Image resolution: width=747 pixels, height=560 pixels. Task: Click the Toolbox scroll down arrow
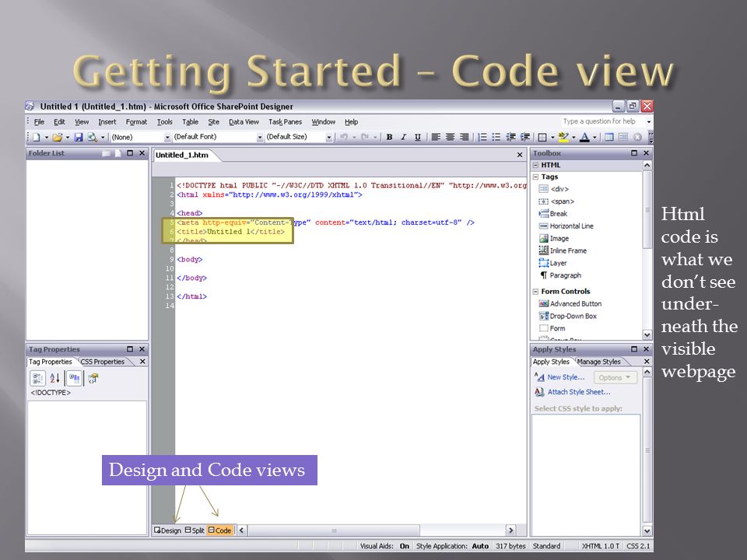[647, 334]
